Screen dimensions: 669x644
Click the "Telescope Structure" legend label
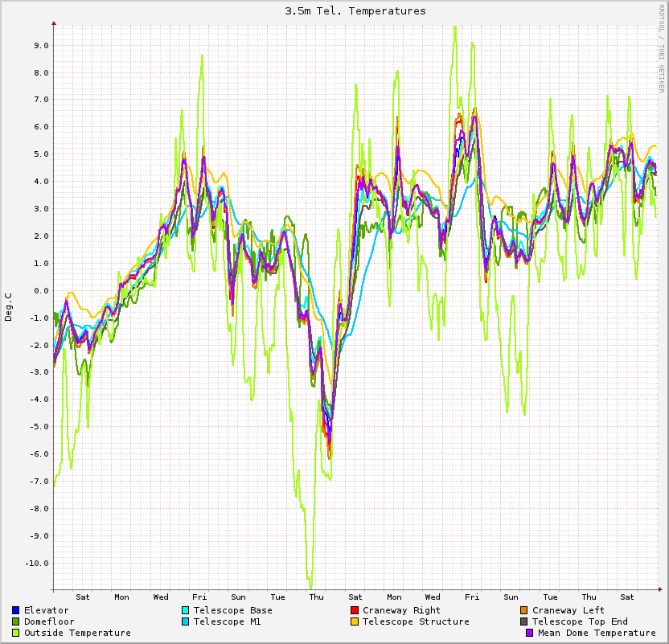click(416, 621)
